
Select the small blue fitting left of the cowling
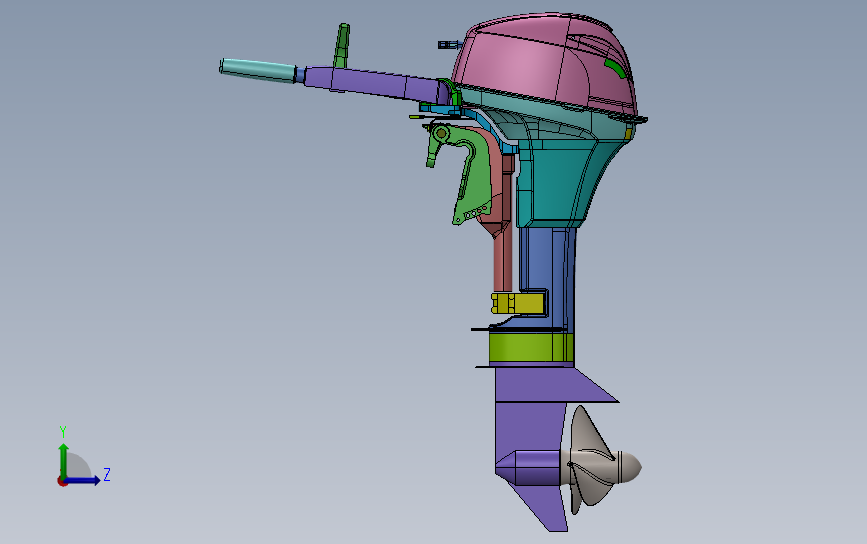coord(449,45)
